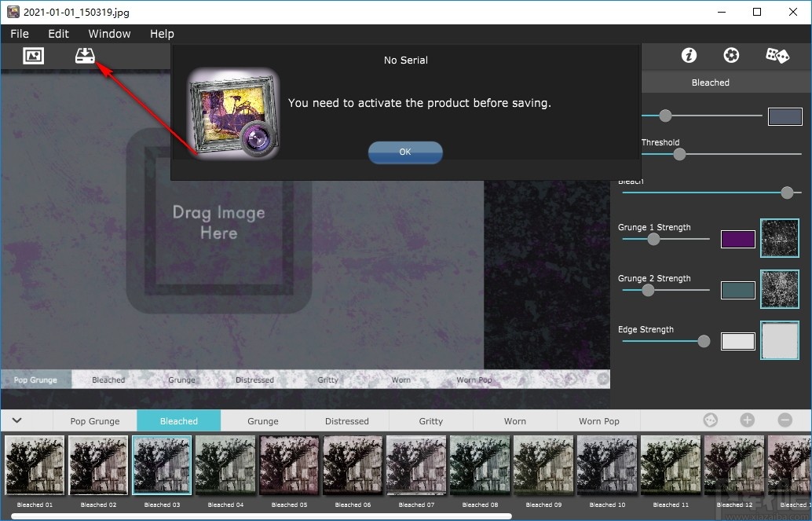Switch to the Distressed tab
The image size is (812, 521).
click(x=346, y=421)
